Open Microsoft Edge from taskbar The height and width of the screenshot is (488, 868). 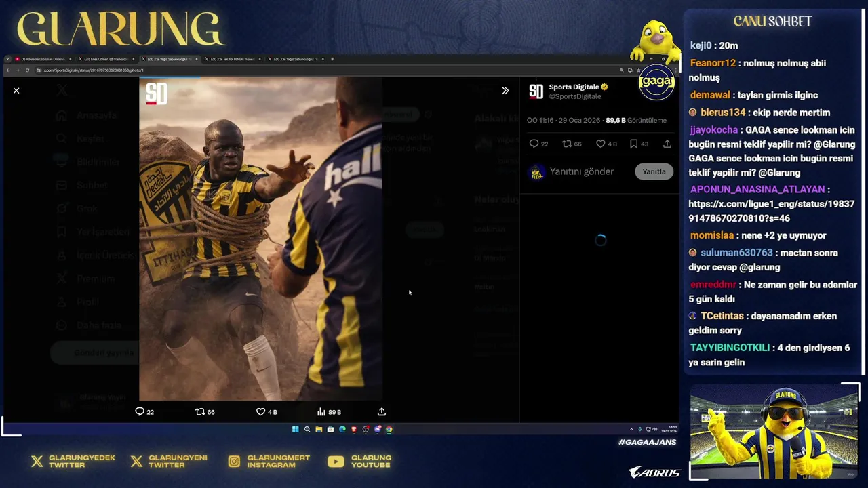coord(342,429)
